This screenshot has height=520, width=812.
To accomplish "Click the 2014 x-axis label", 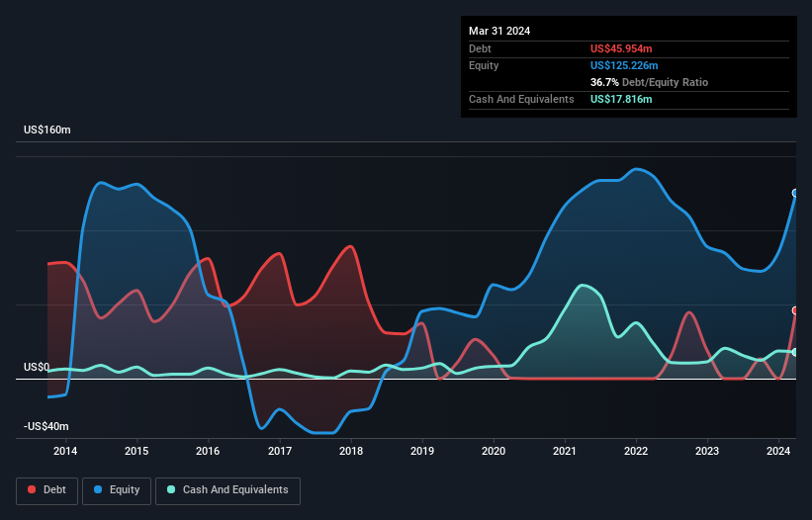I will (x=65, y=451).
